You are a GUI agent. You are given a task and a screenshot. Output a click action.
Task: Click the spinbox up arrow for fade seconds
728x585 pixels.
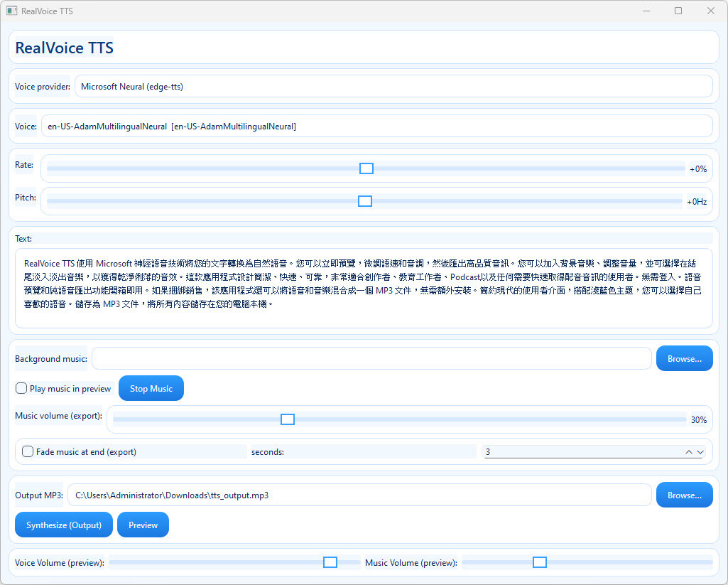[688, 452]
